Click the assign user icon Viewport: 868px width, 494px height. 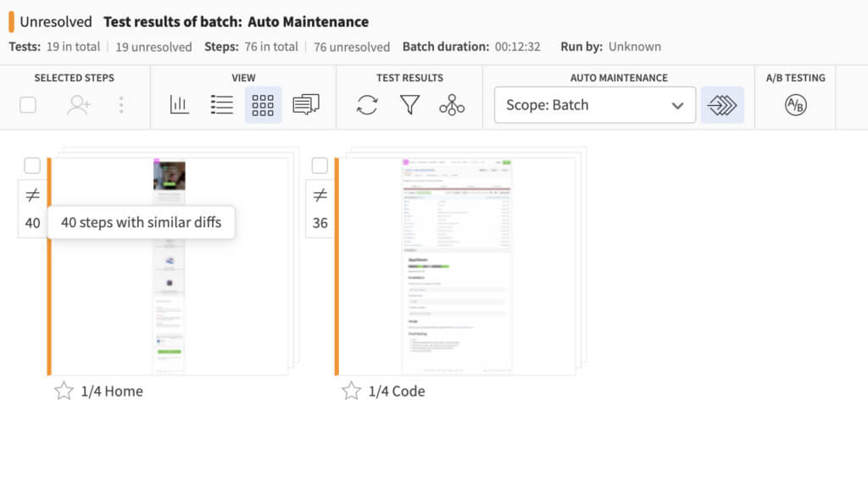(x=79, y=105)
